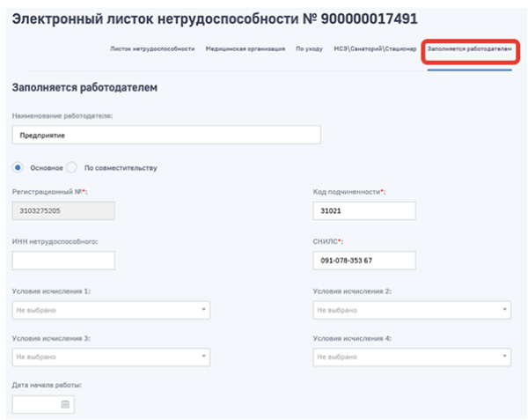Expand the Условия исчисления 4 dropdown
The image size is (528, 420).
coord(412,357)
